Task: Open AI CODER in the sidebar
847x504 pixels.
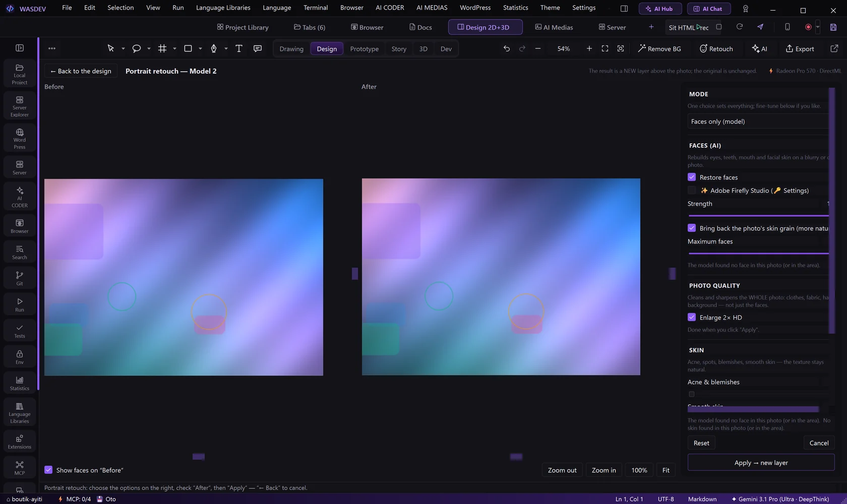Action: point(20,197)
